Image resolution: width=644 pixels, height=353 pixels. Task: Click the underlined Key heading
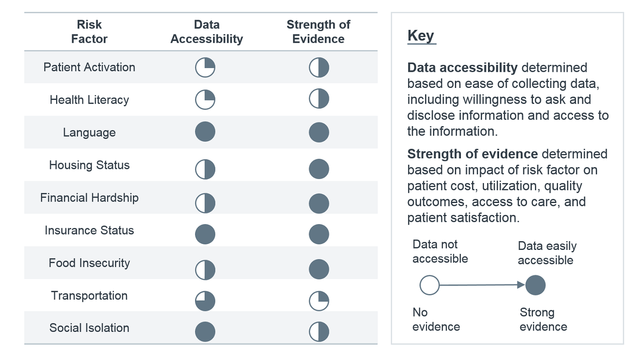421,36
